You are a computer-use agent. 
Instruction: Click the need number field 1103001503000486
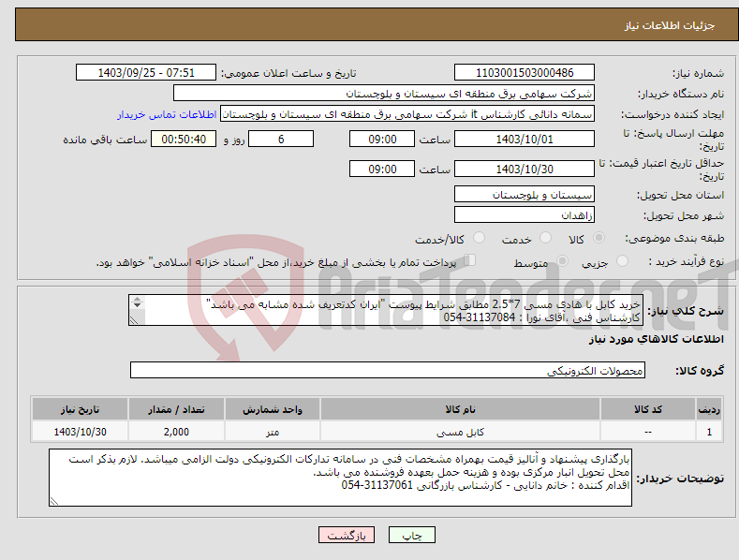(x=525, y=73)
